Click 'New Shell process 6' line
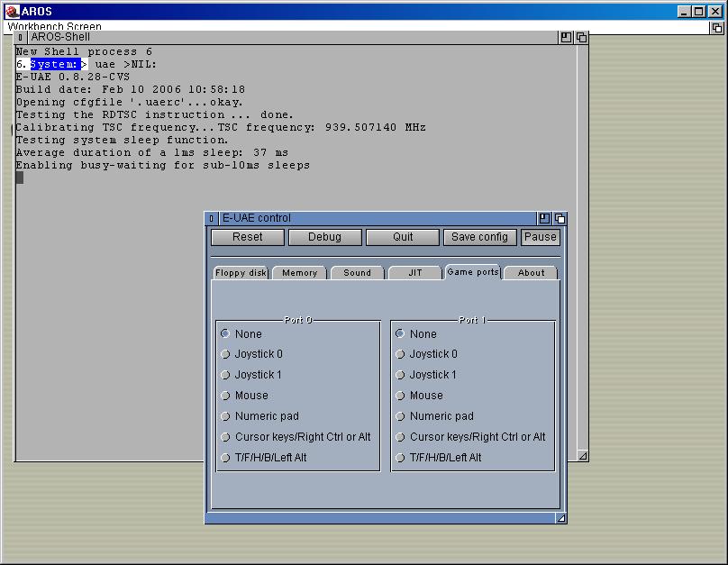 (x=84, y=51)
